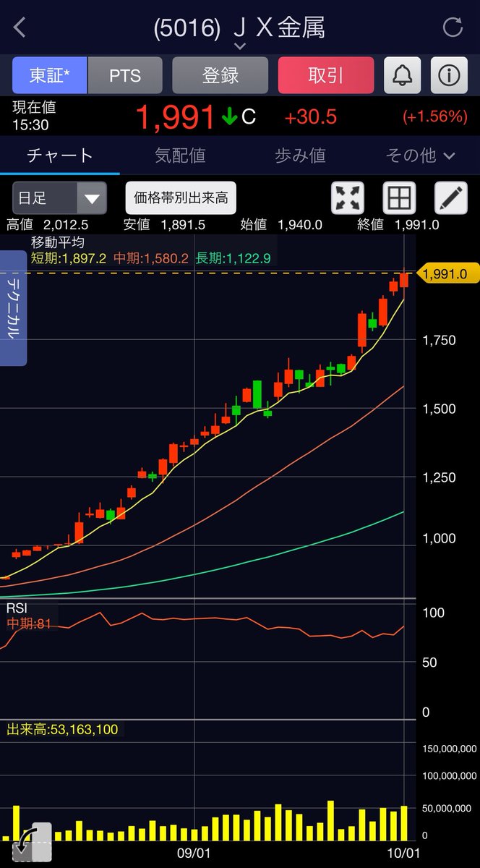Tap the 安値 1,891.5 value
The width and height of the screenshot is (480, 868).
point(164,225)
